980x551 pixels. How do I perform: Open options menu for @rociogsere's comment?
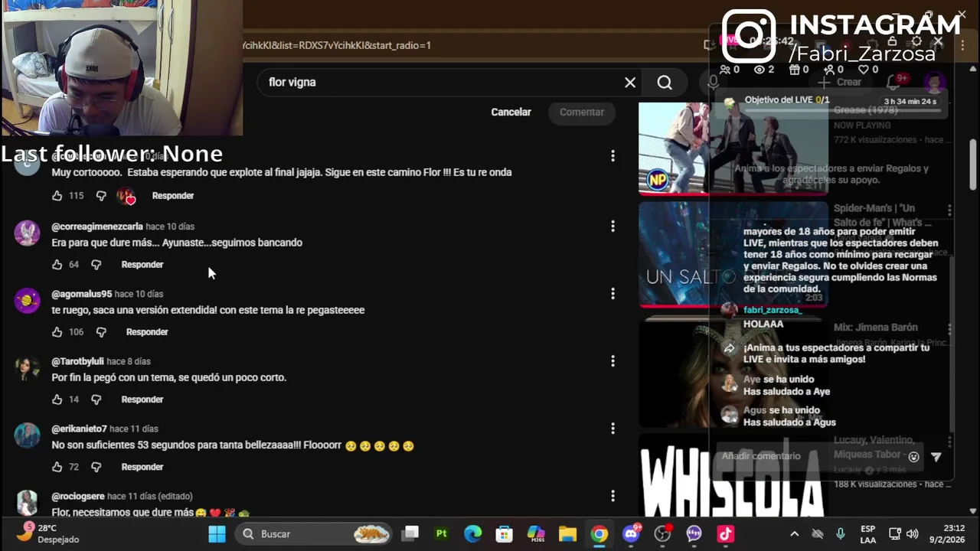[x=612, y=495]
